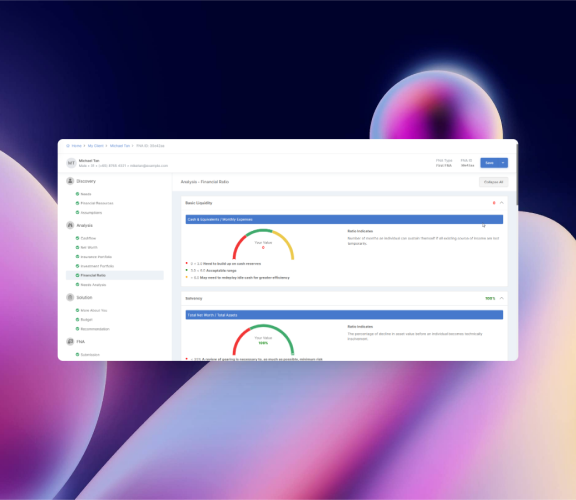Click the Basic Liquidity section title
This screenshot has width=576, height=500.
[199, 203]
